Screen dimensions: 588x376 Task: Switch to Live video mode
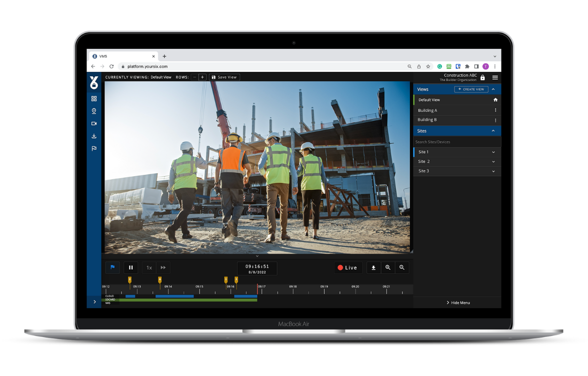click(347, 268)
